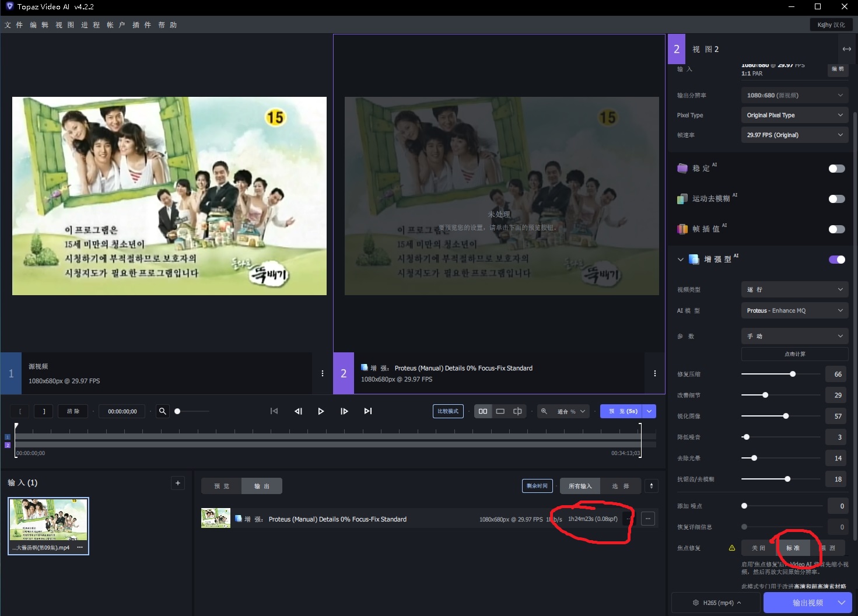The width and height of the screenshot is (858, 616).
Task: Adjust the revert compression slider at 66
Action: (793, 374)
